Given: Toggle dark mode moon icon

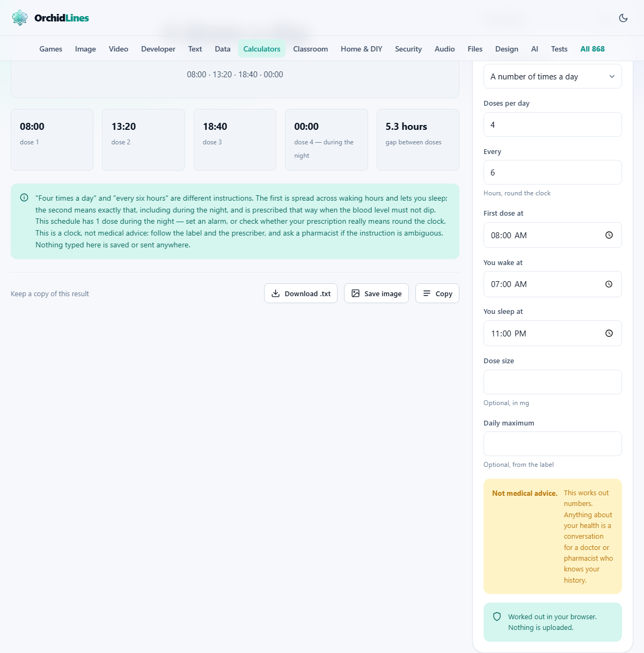Looking at the screenshot, I should (623, 18).
